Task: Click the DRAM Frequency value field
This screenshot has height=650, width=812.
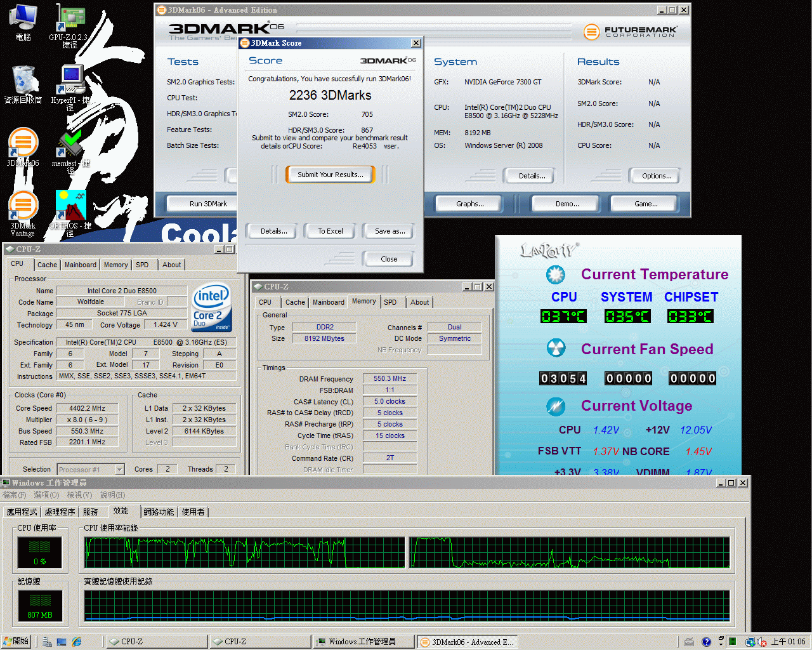Action: click(x=390, y=378)
